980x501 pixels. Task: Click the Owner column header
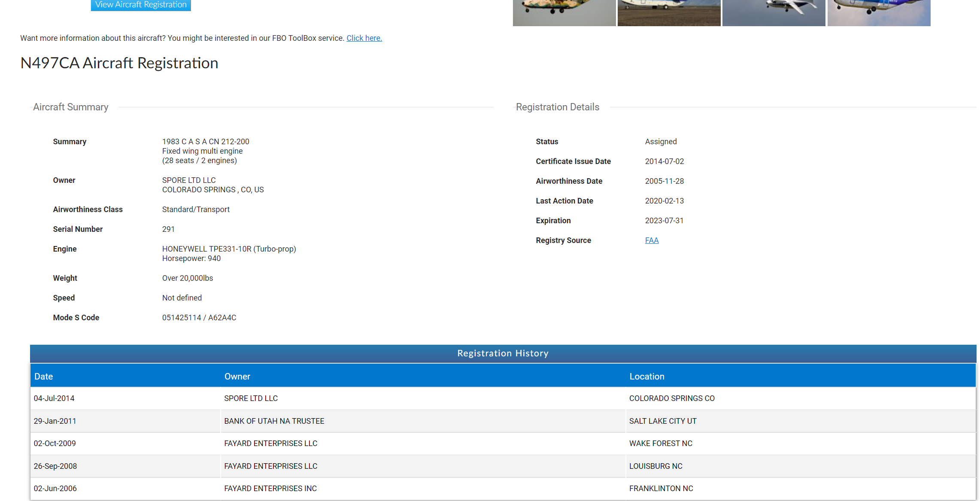[423, 377]
